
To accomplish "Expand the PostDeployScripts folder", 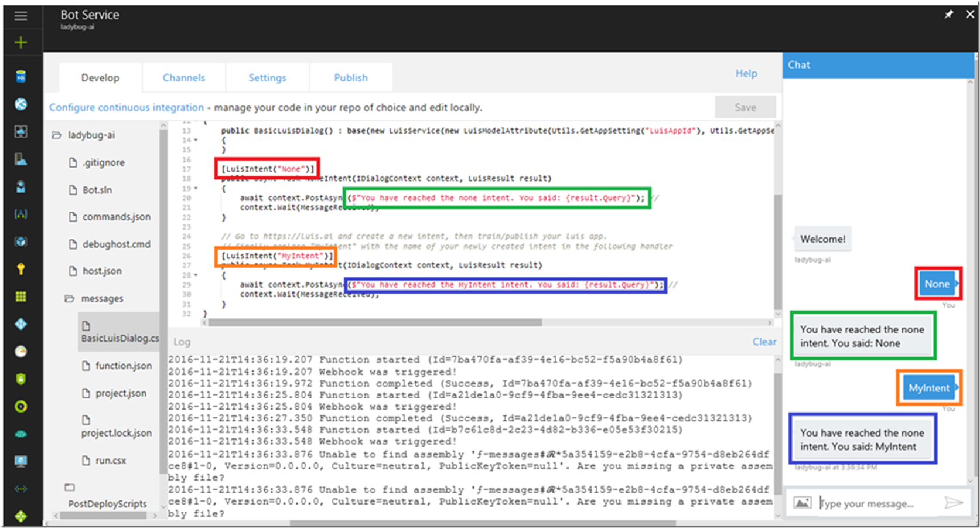I will (x=69, y=487).
